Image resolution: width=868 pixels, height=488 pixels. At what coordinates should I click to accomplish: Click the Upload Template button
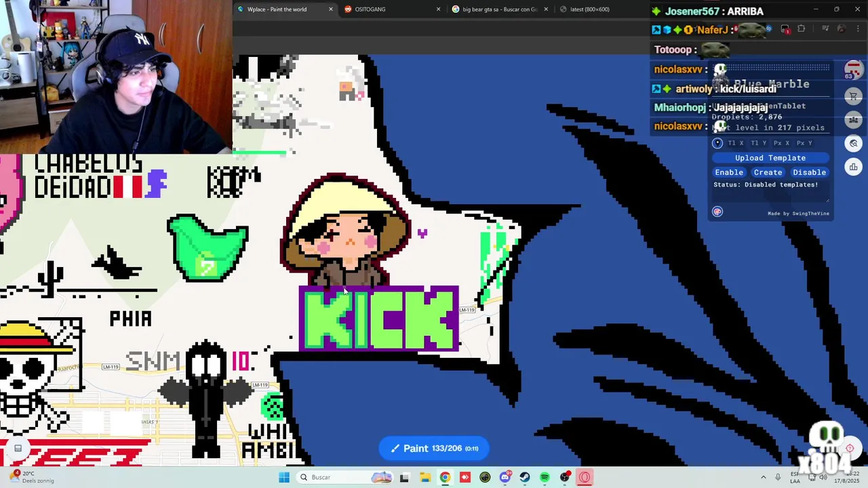(770, 158)
